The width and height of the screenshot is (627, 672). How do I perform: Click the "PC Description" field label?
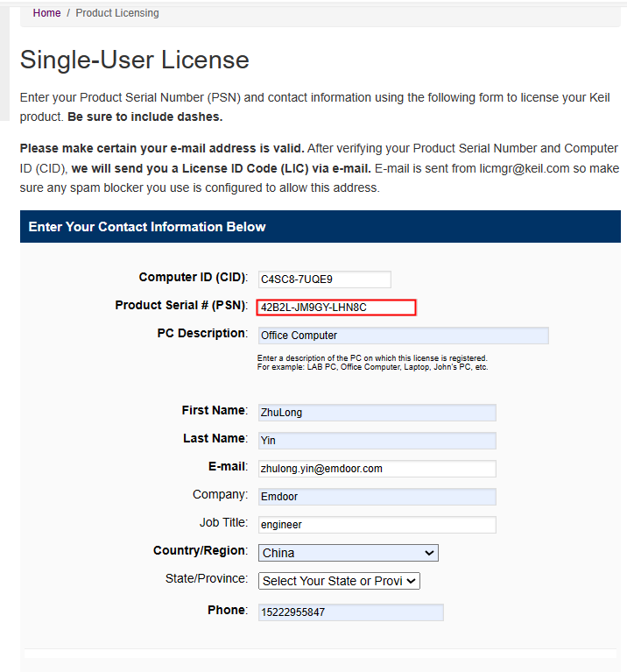(201, 334)
